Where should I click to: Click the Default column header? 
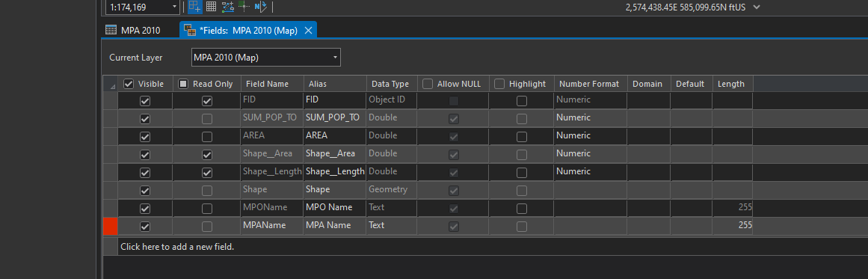[692, 84]
